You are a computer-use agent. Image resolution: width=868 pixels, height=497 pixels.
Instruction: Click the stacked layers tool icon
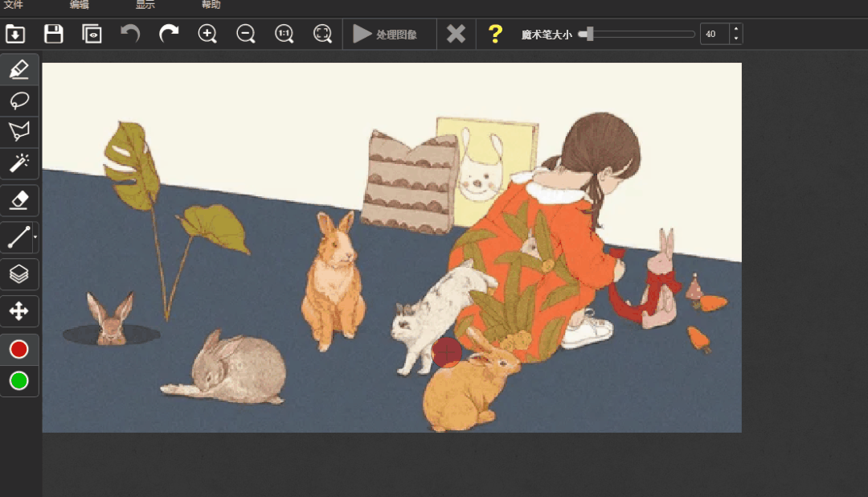tap(19, 274)
